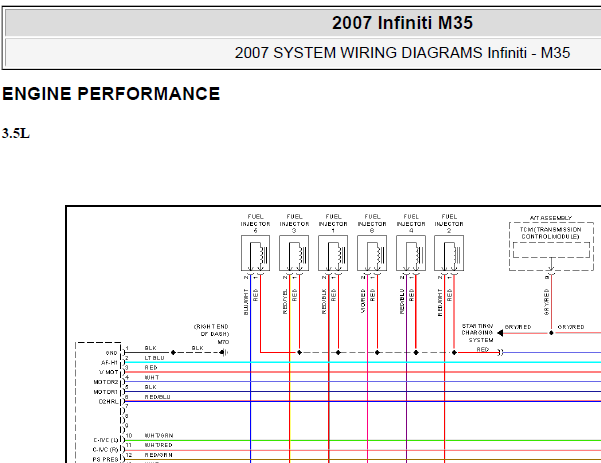Screen dimensions: 601x463
Task: Click the ENGINE PERFORMANCE heading
Action: 111,94
